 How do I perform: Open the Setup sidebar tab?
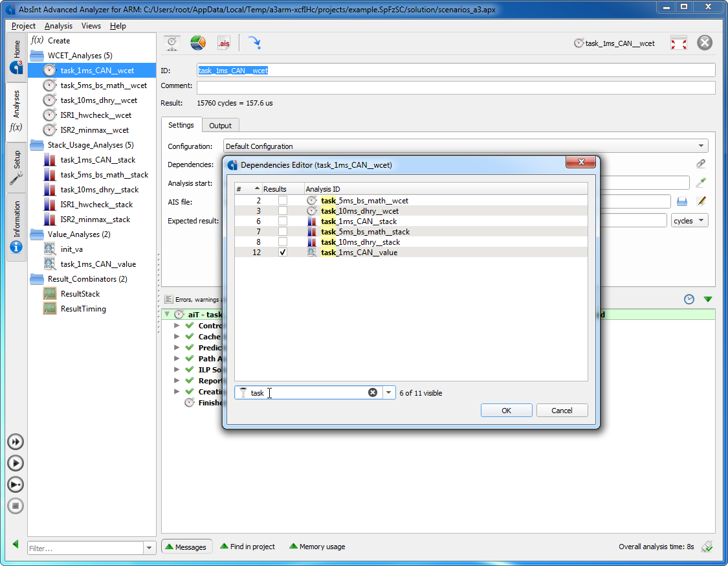[x=17, y=166]
